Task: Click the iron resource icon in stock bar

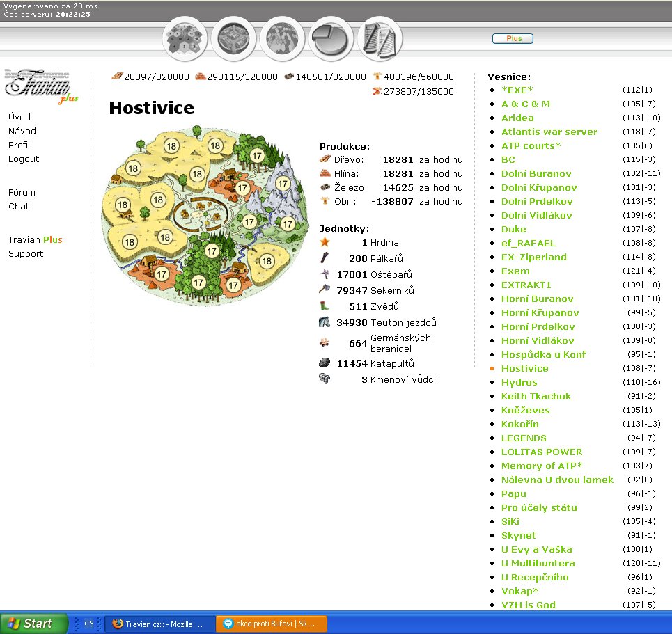Action: 289,77
